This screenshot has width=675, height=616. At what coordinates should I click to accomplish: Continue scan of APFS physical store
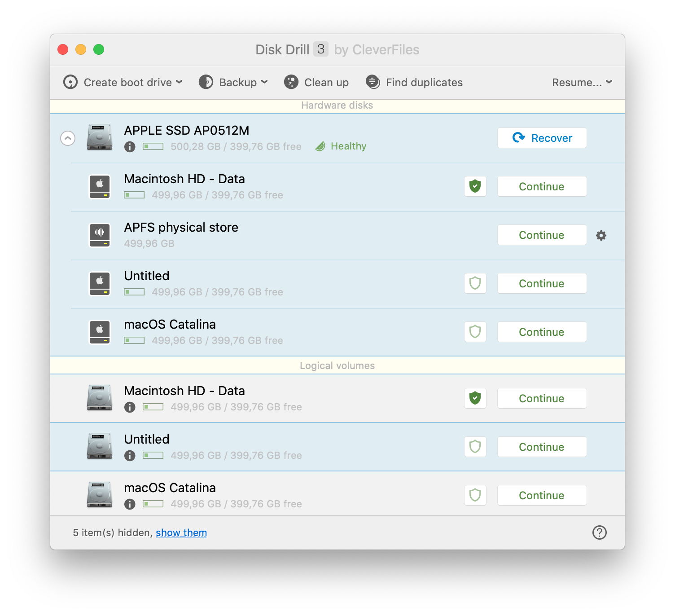(x=542, y=235)
